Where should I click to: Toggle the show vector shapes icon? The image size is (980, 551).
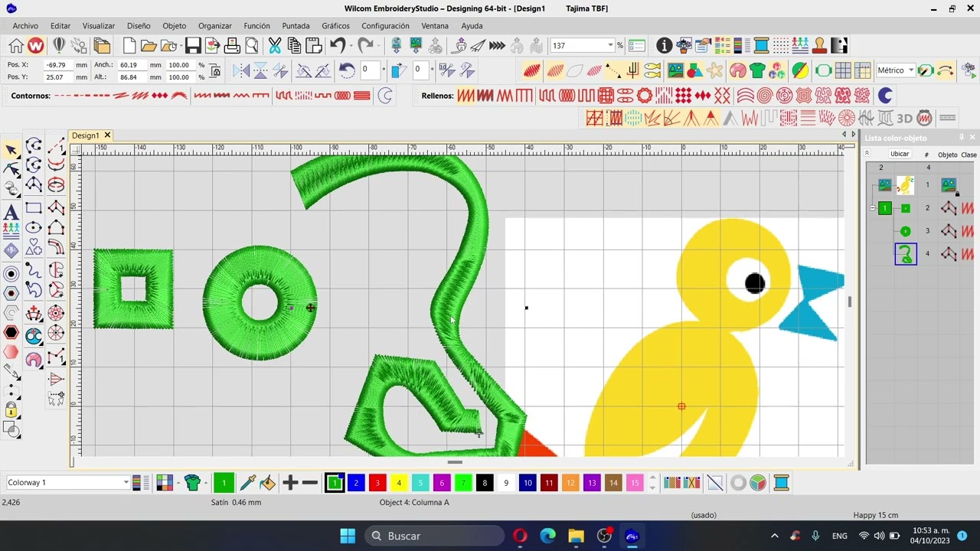tap(695, 71)
